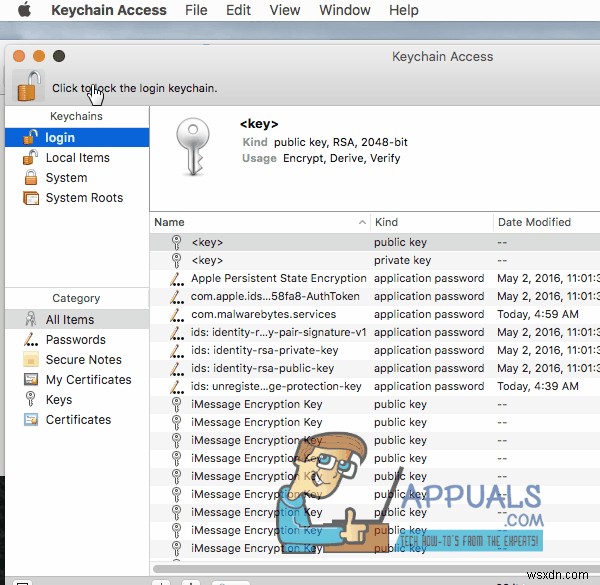Click the System locked padlock icon

[x=31, y=177]
